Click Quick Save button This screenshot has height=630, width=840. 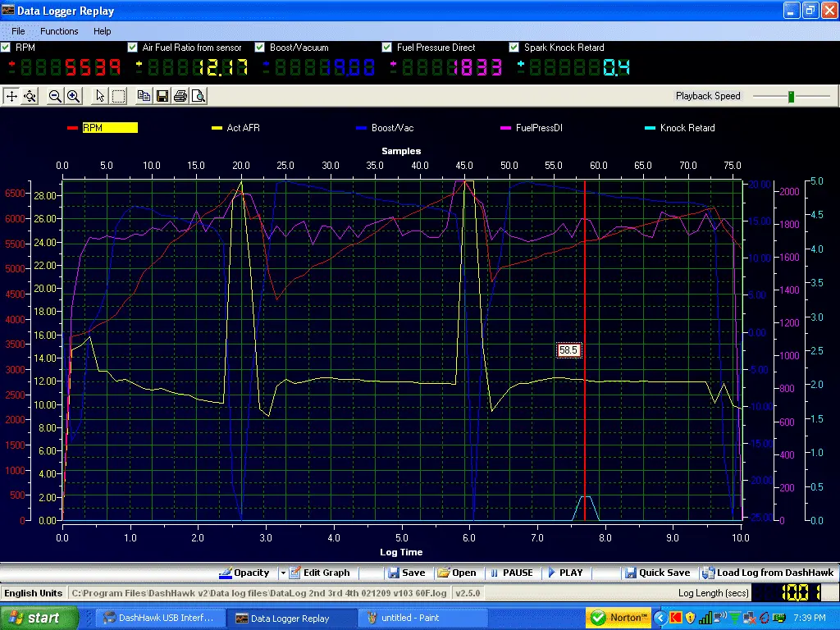657,573
